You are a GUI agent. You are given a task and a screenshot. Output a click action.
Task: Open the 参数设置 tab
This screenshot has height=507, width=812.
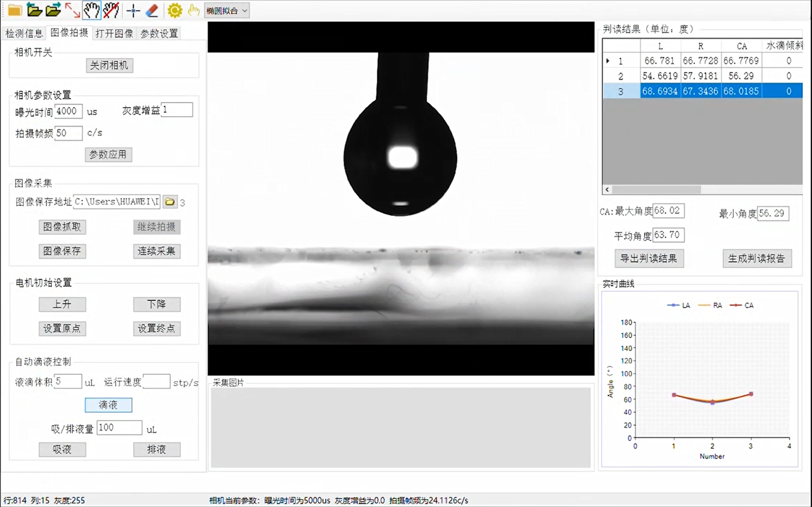158,33
